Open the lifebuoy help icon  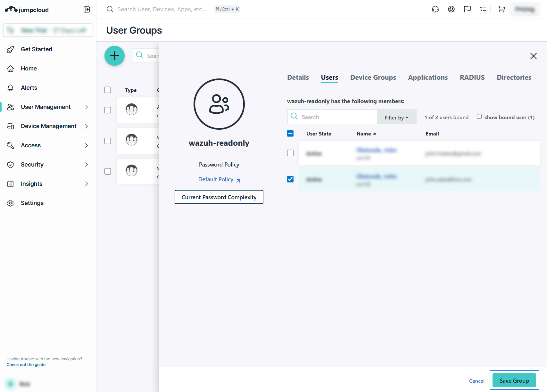(451, 9)
